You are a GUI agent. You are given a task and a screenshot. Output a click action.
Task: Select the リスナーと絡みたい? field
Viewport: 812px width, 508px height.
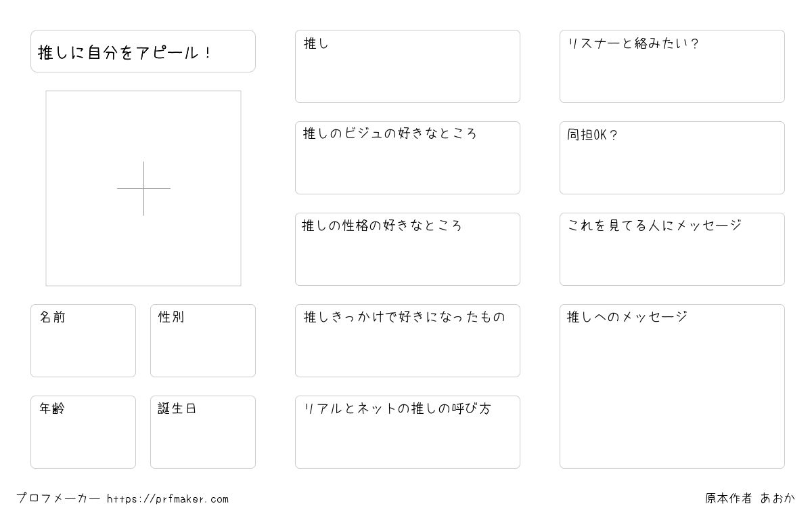(x=672, y=66)
